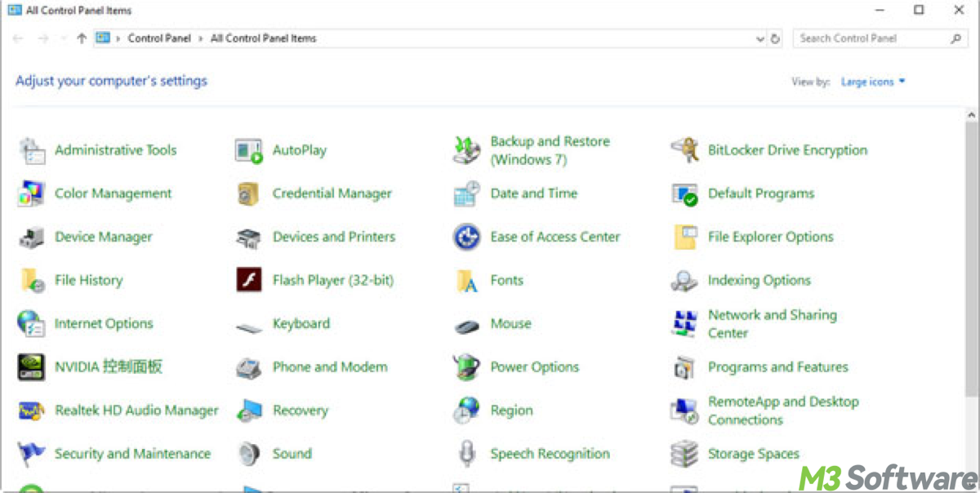Open Security and Maintenance flag icon

(31, 453)
